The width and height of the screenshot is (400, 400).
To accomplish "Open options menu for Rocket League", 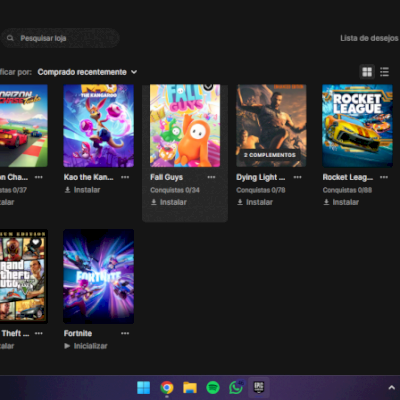I will click(384, 177).
